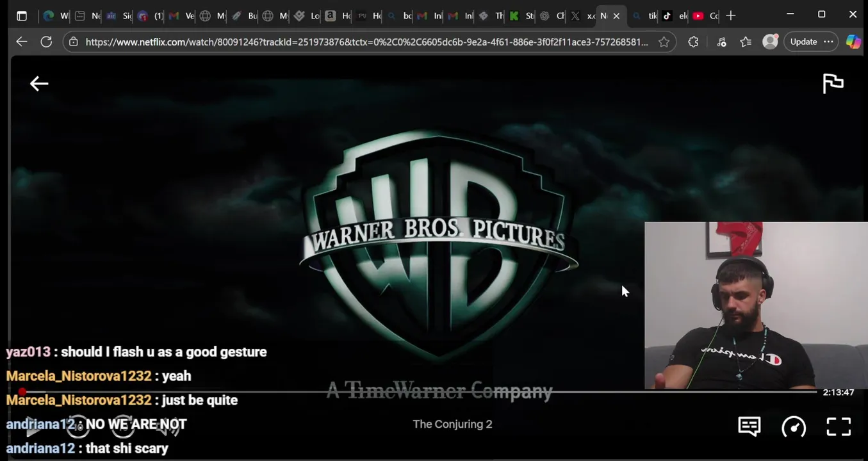View site information lock icon
This screenshot has width=868, height=461.
coord(74,42)
